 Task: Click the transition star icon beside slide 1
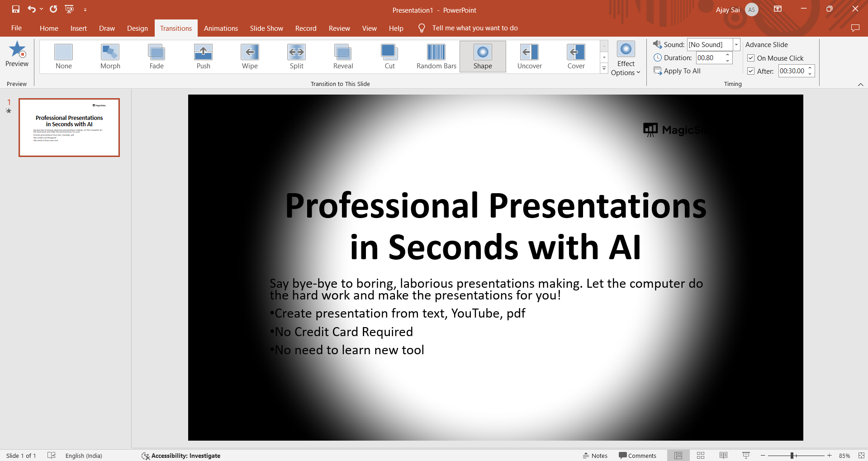pyautogui.click(x=9, y=111)
